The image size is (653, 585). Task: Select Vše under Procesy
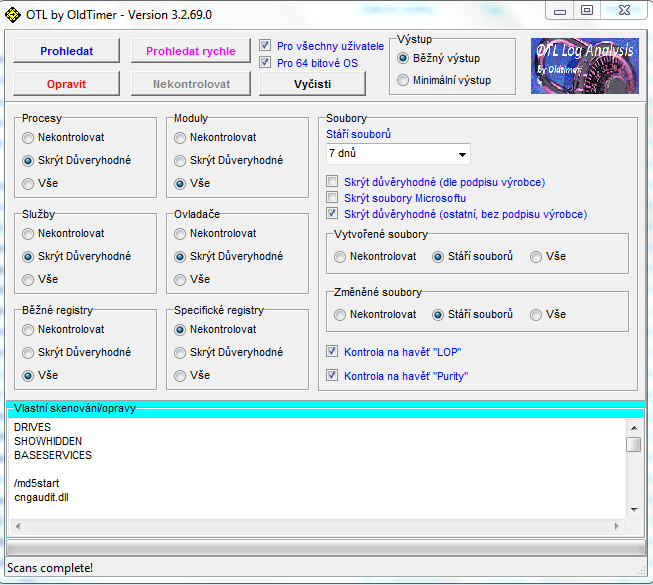pyautogui.click(x=29, y=183)
